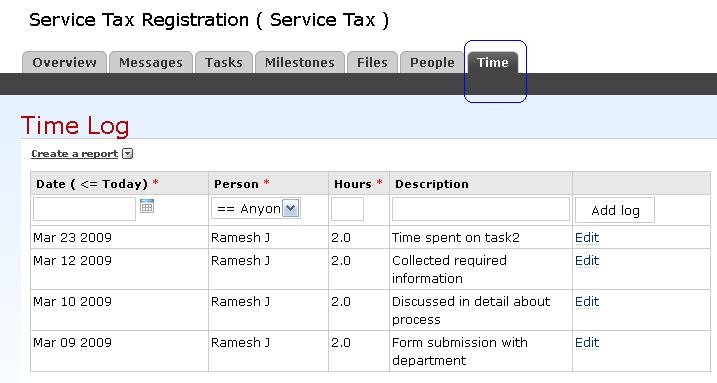Viewport: 717px width, 383px height.
Task: Expand the Create a report dropdown arrow
Action: pos(128,154)
